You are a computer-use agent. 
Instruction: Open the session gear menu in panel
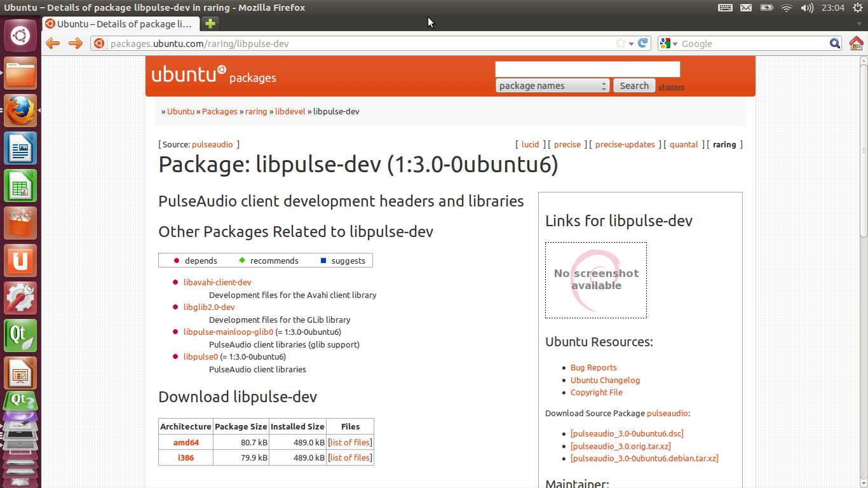[x=857, y=8]
